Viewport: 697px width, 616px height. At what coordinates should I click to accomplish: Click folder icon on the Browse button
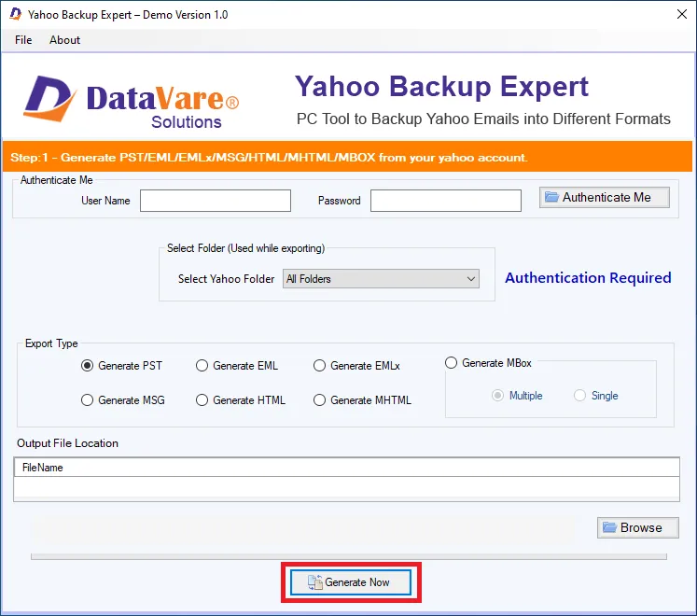click(609, 527)
